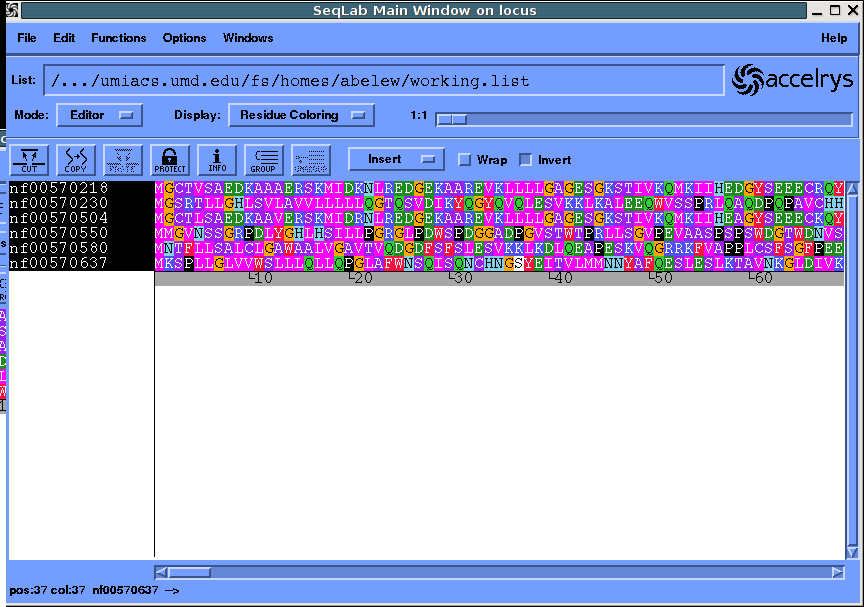
Task: Open the Functions menu
Action: pos(118,38)
